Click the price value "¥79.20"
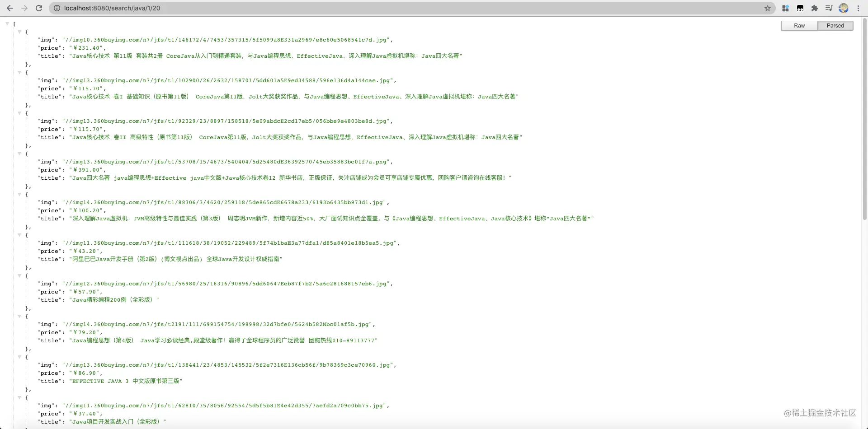 (85, 332)
